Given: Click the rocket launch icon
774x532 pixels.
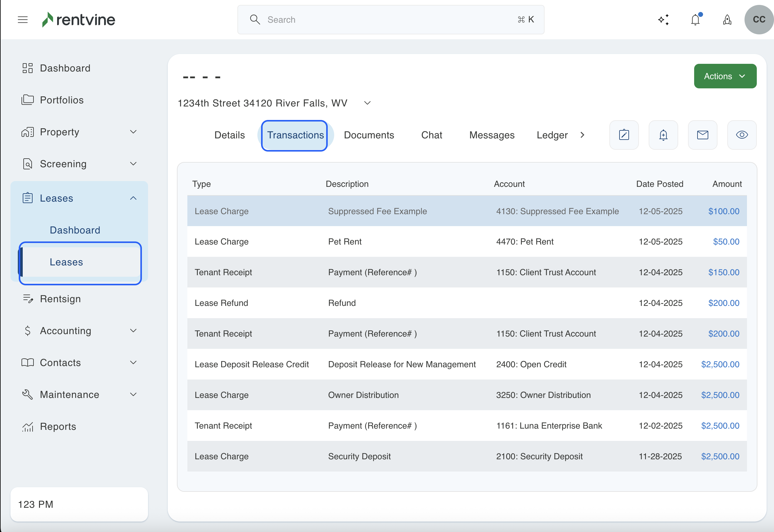Looking at the screenshot, I should (x=727, y=20).
